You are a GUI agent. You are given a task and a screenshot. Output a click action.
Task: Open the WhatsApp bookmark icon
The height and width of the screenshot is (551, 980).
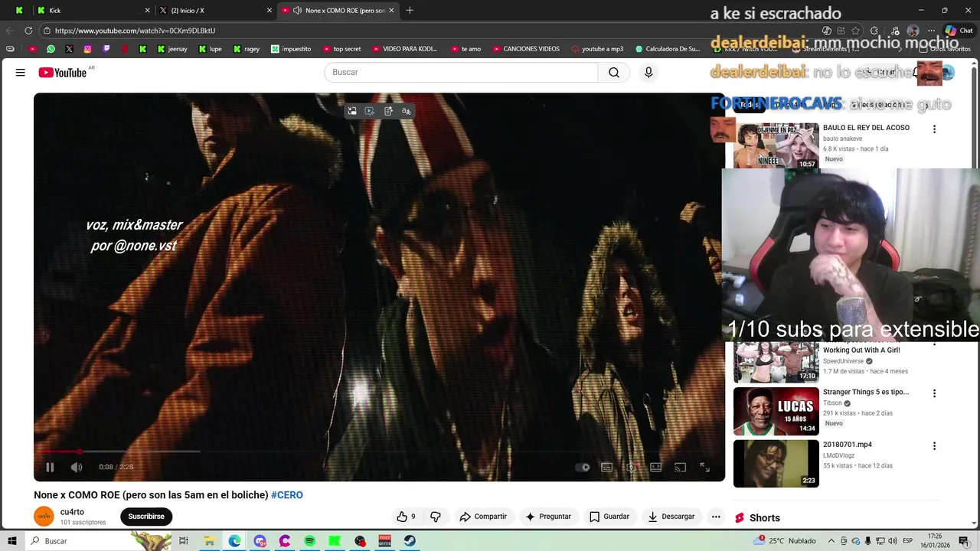[x=51, y=49]
